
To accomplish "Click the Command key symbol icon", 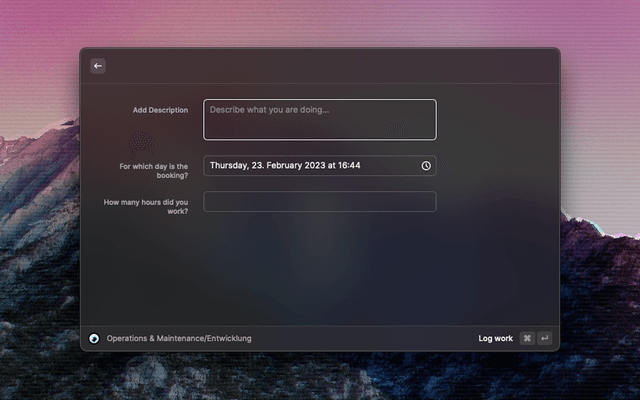I will click(x=527, y=338).
